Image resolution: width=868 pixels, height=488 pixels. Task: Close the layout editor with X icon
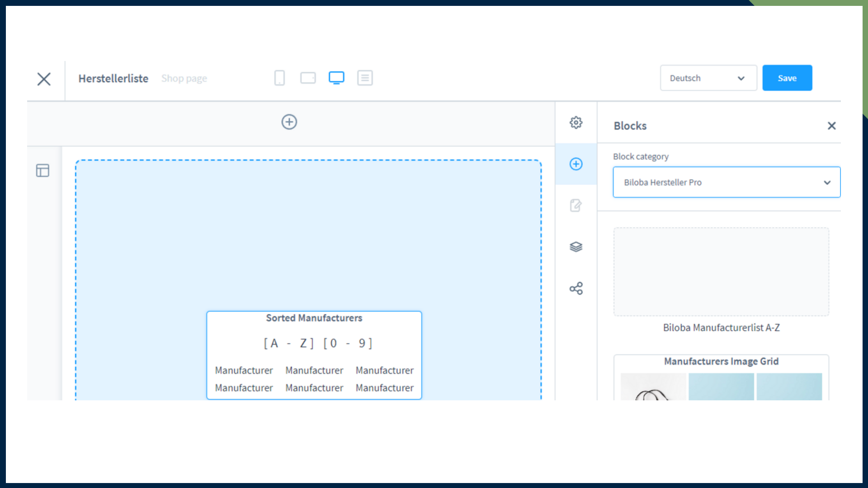point(44,79)
